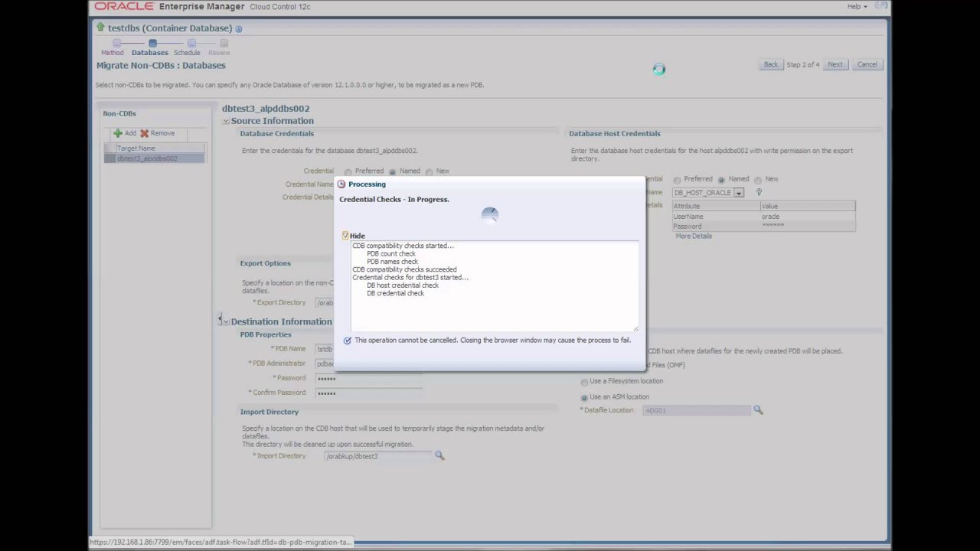Open the More Details link
Image resolution: width=980 pixels, height=551 pixels.
[694, 236]
